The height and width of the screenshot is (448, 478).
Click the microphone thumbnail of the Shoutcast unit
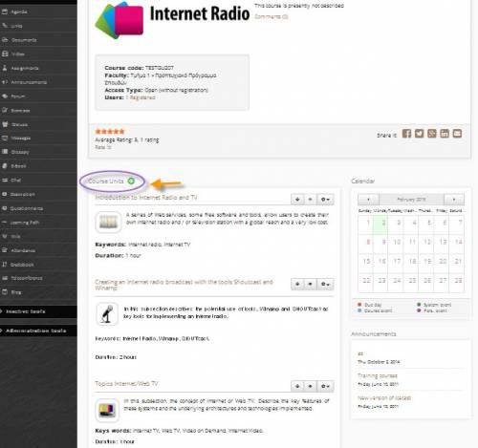tap(107, 314)
